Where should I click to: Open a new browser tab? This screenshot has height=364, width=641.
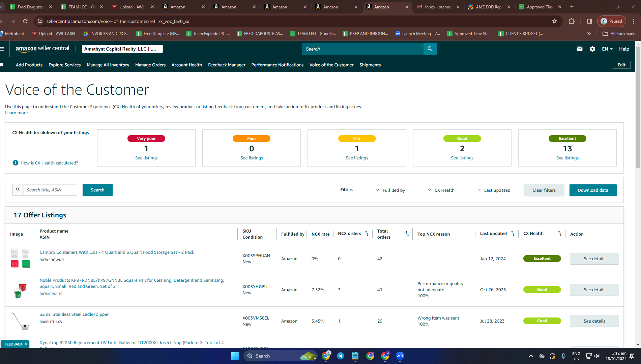[572, 7]
